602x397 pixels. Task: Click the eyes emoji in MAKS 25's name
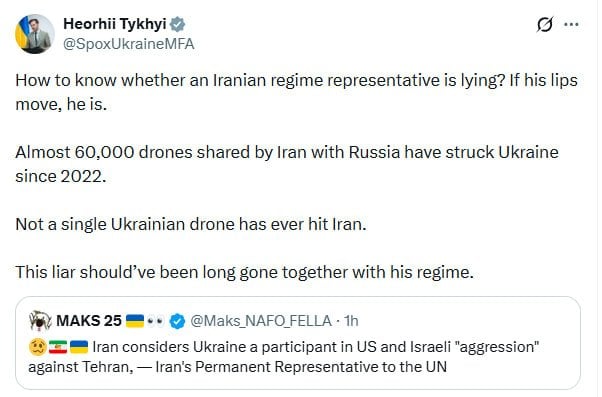point(155,321)
